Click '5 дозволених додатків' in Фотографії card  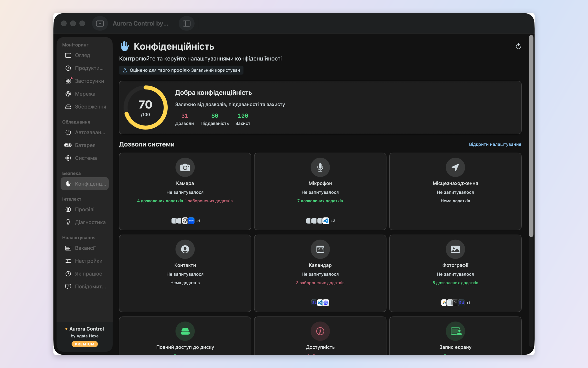click(455, 283)
